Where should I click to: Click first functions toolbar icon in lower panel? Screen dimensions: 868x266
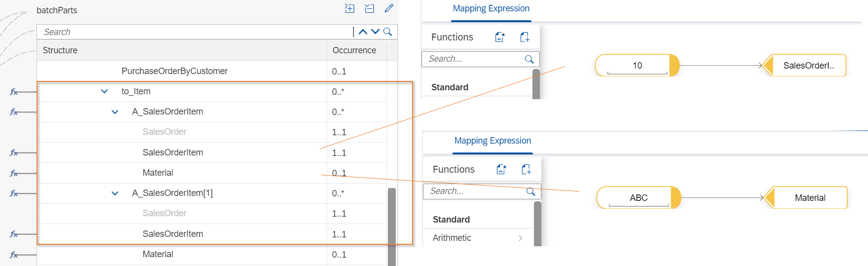pyautogui.click(x=501, y=169)
